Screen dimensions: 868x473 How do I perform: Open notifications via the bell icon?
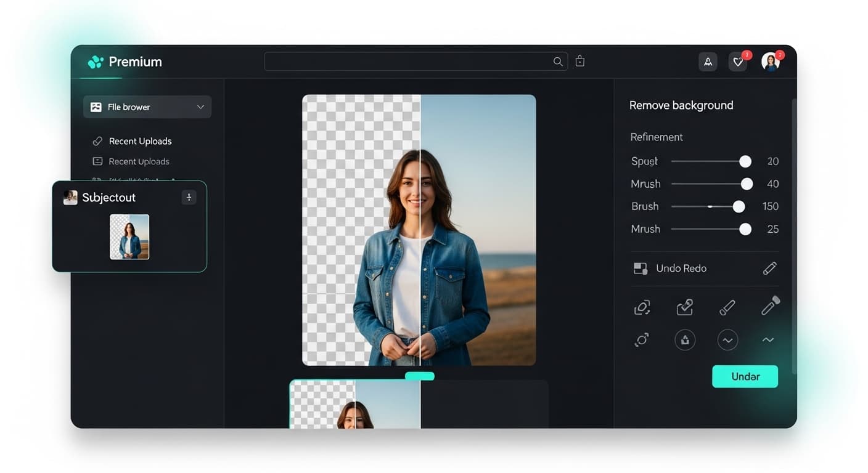(708, 61)
